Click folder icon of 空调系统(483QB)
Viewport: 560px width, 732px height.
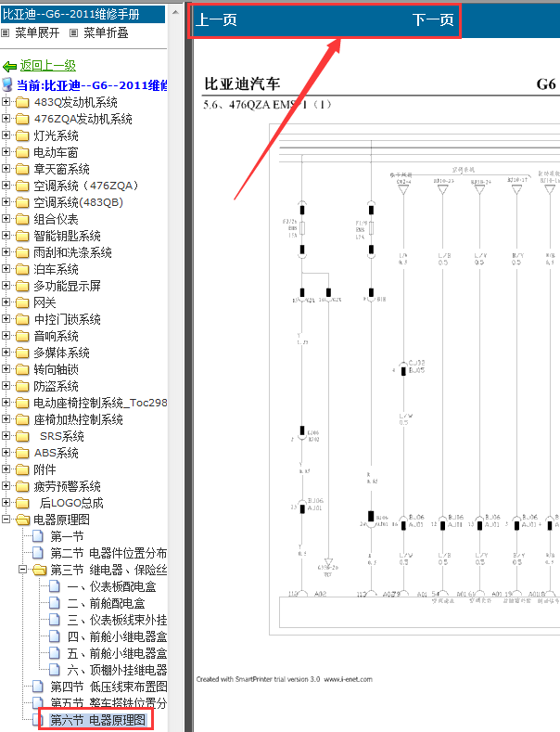coord(22,202)
